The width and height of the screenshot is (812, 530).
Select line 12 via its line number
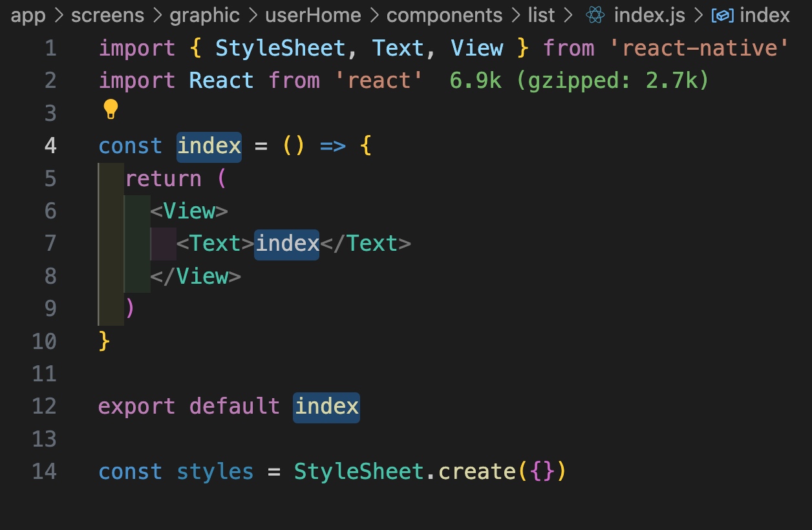tap(44, 407)
